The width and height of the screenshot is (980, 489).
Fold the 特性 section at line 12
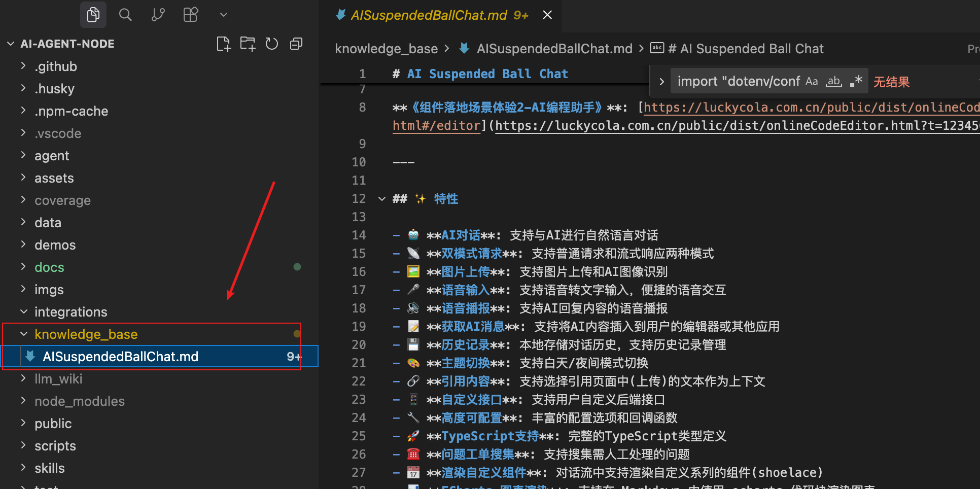pos(382,199)
